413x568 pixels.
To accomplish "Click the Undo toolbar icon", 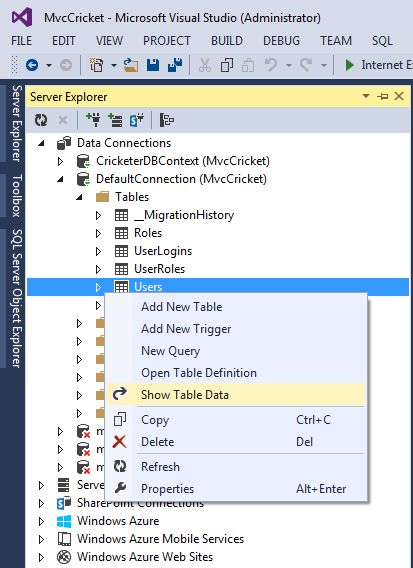I will [271, 65].
